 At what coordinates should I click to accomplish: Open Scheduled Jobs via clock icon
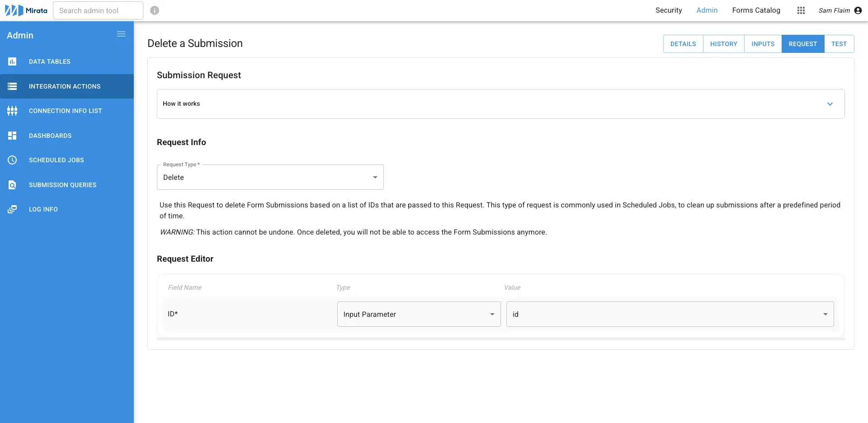pyautogui.click(x=12, y=160)
